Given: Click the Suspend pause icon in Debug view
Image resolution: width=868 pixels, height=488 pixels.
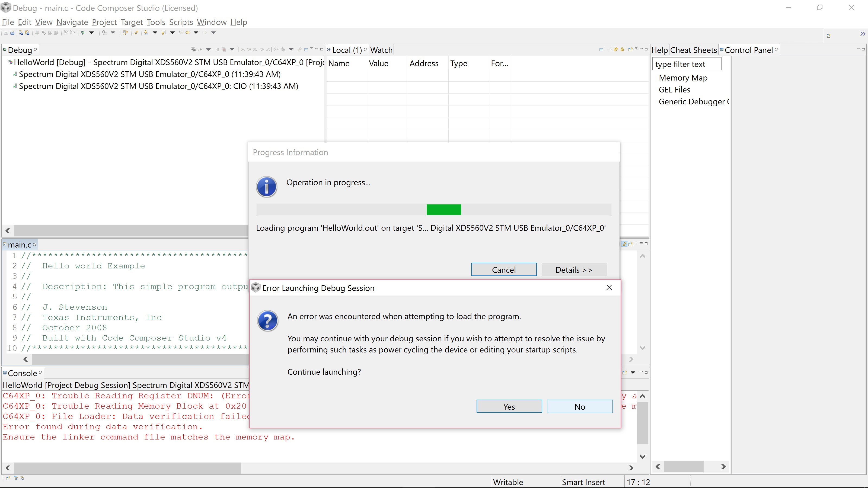Looking at the screenshot, I should click(x=217, y=50).
